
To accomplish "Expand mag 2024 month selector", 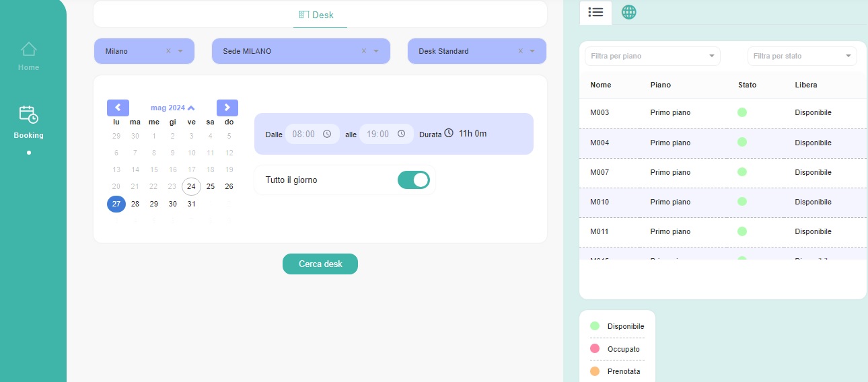I will click(173, 108).
